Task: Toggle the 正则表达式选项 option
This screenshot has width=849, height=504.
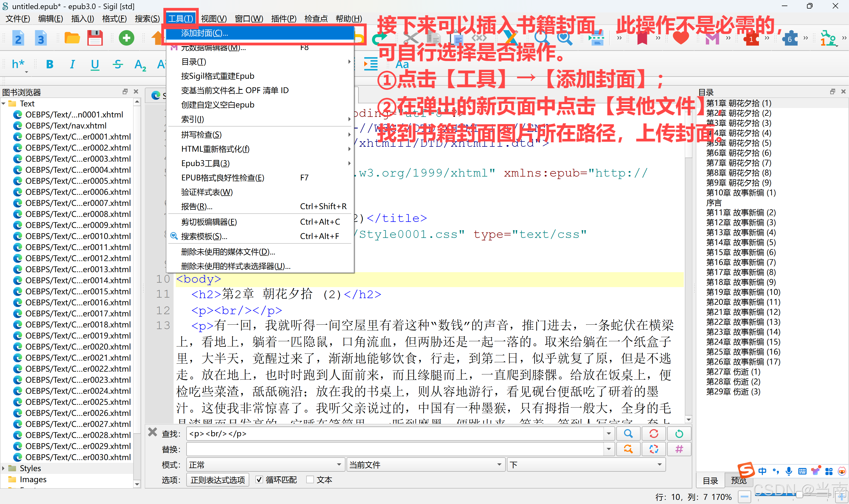Action: [217, 480]
